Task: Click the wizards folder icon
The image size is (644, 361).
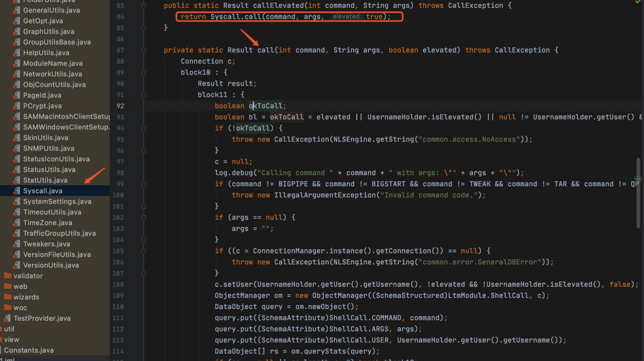Action: point(7,297)
